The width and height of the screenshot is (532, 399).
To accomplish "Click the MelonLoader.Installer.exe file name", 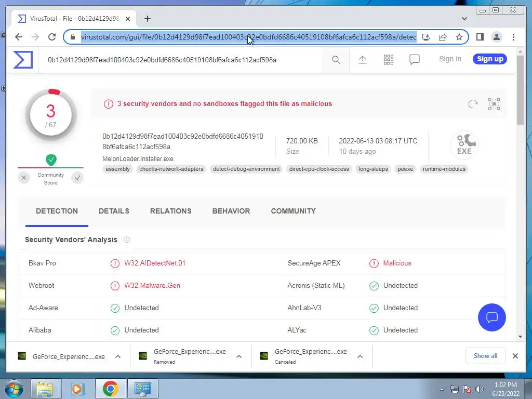I will [138, 159].
